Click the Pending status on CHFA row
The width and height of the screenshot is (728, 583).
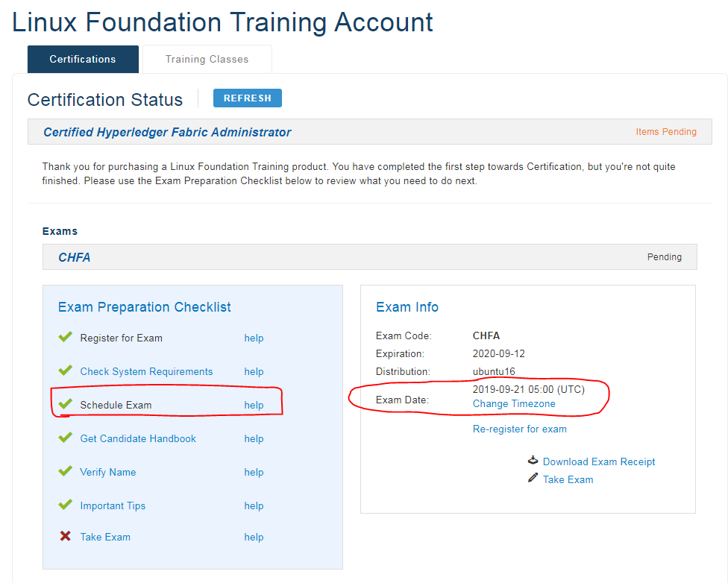pyautogui.click(x=665, y=256)
